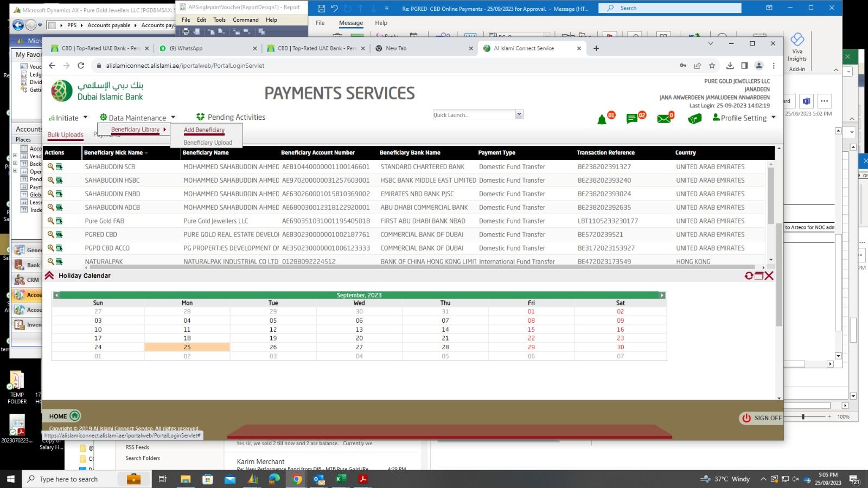The height and width of the screenshot is (488, 868).
Task: Open Chrome downloads icon
Action: [730, 66]
